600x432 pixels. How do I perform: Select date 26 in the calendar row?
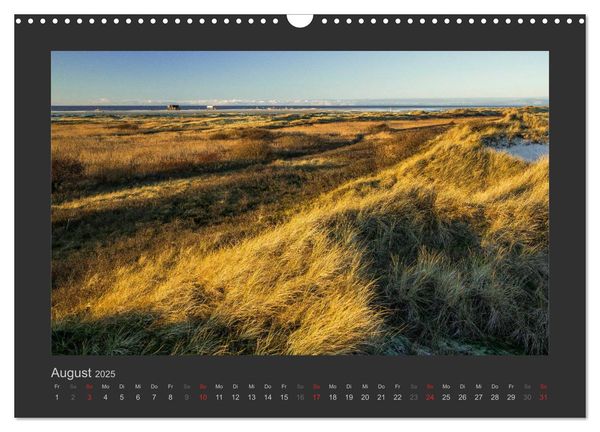[462, 397]
